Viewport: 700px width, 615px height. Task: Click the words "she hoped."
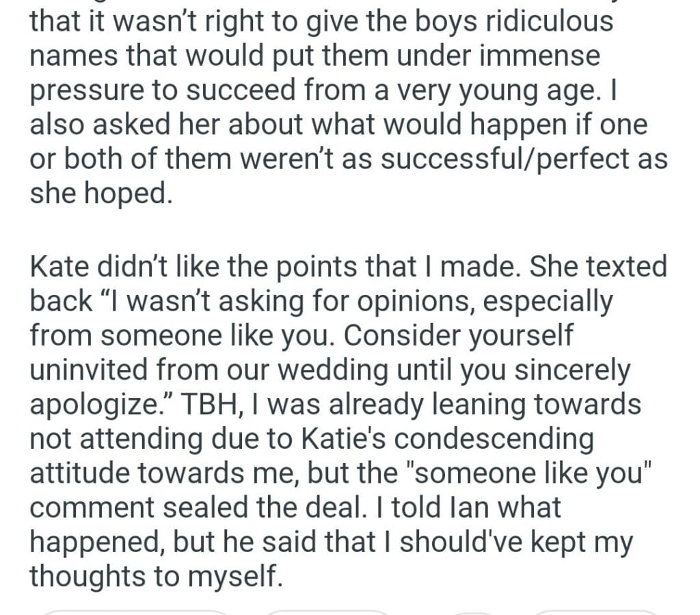pos(99,194)
